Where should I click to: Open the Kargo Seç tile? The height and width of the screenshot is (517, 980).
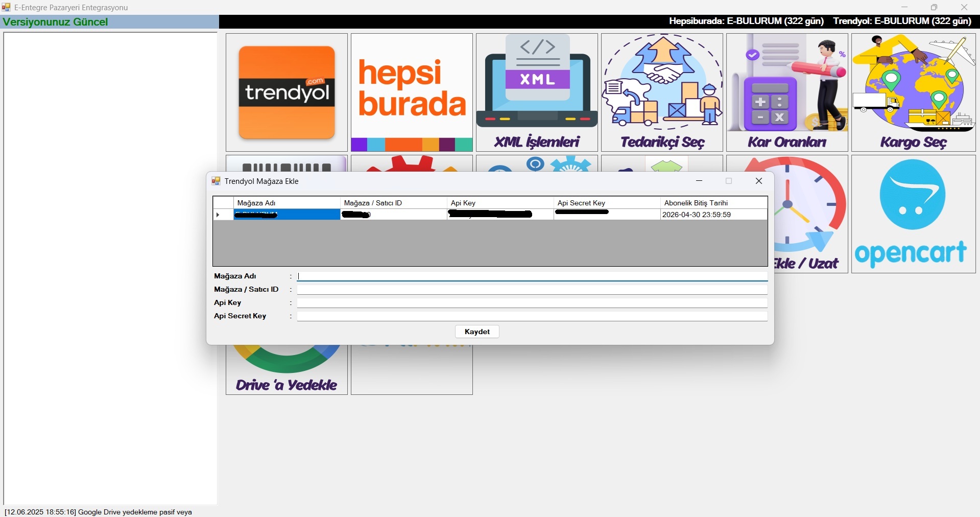coord(913,92)
